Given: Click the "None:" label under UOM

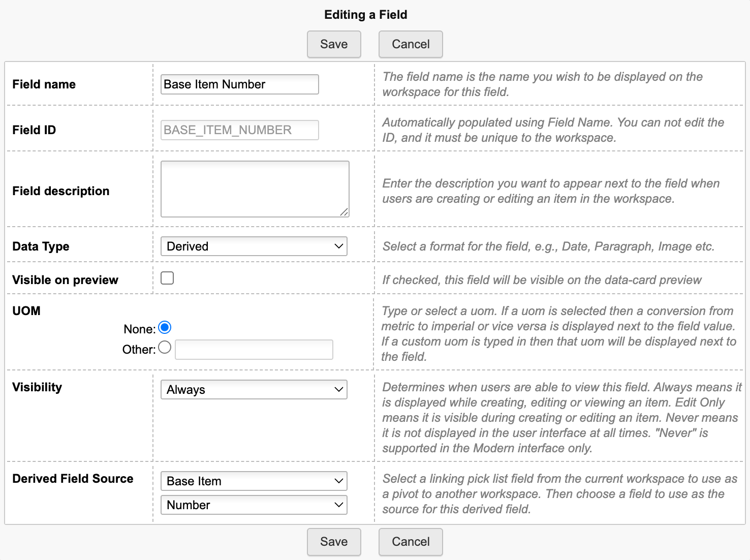Looking at the screenshot, I should tap(139, 329).
